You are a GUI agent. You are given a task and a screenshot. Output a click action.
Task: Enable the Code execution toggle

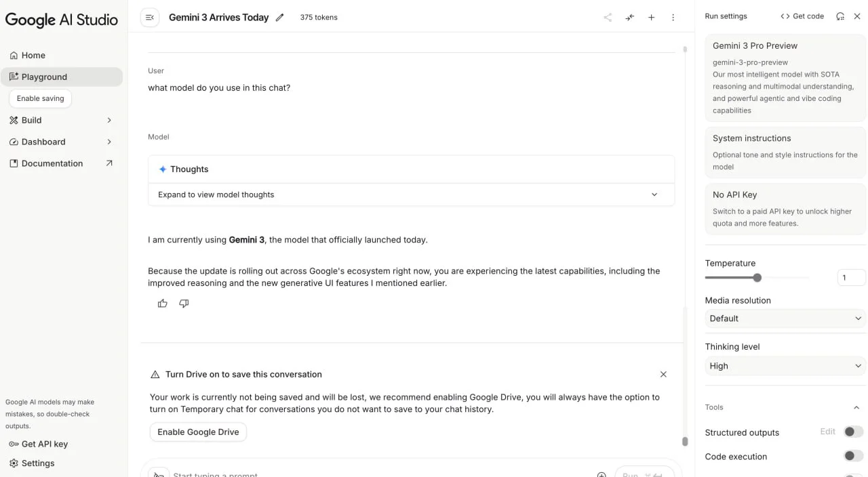[x=853, y=456]
